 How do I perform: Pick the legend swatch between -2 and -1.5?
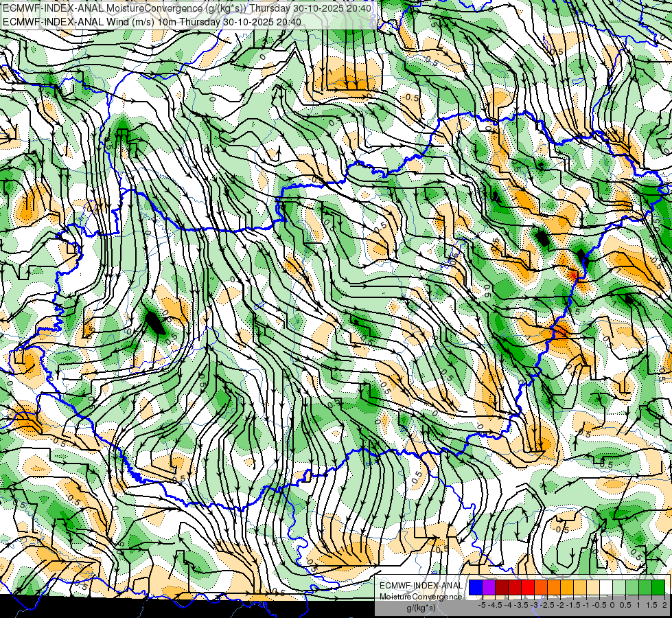566,588
